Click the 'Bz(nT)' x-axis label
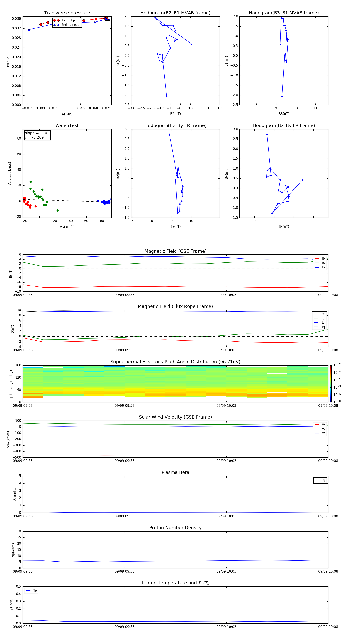351x644 pixels. 175,227
